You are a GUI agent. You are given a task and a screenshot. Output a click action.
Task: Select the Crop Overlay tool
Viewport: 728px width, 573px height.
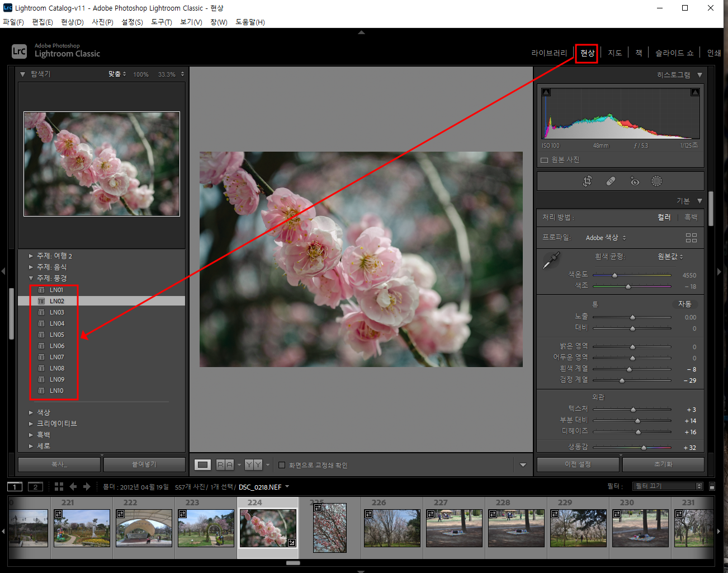tap(587, 181)
